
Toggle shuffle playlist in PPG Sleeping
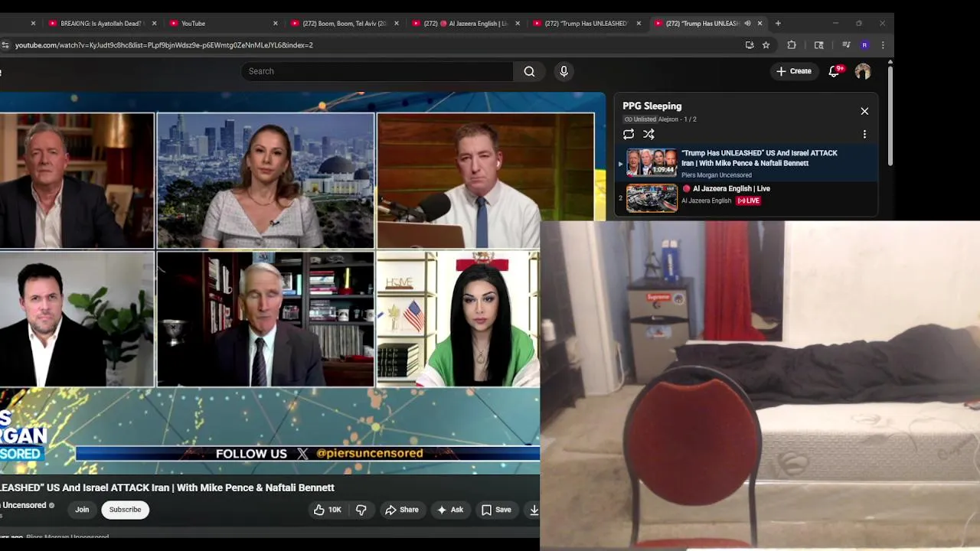pos(648,134)
